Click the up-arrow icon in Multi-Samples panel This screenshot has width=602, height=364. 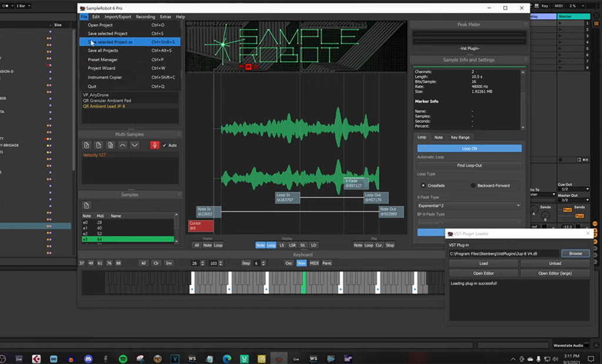point(123,145)
